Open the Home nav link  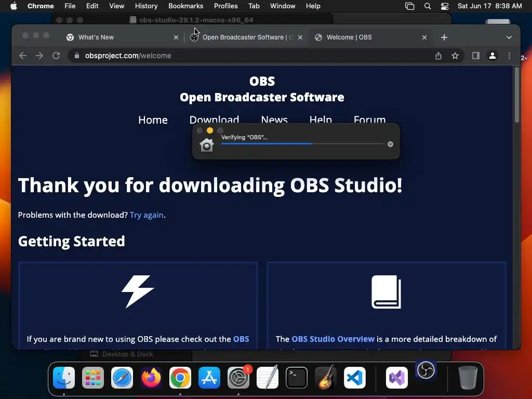(x=153, y=120)
